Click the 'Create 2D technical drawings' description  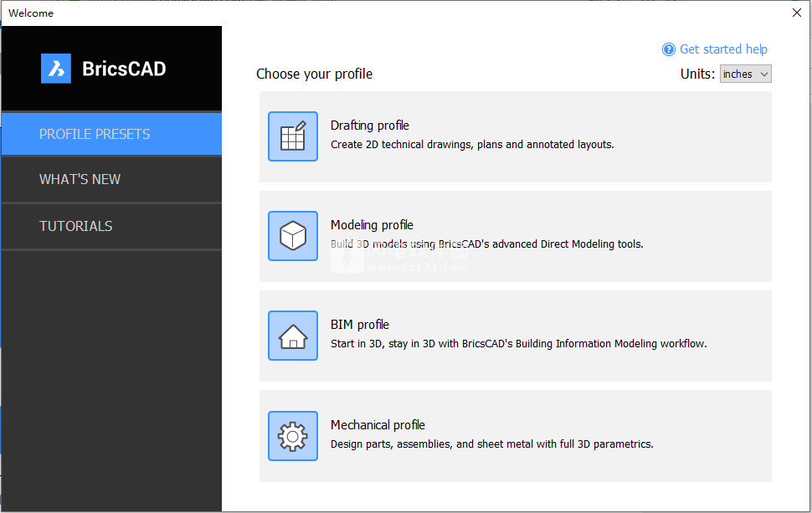click(472, 145)
